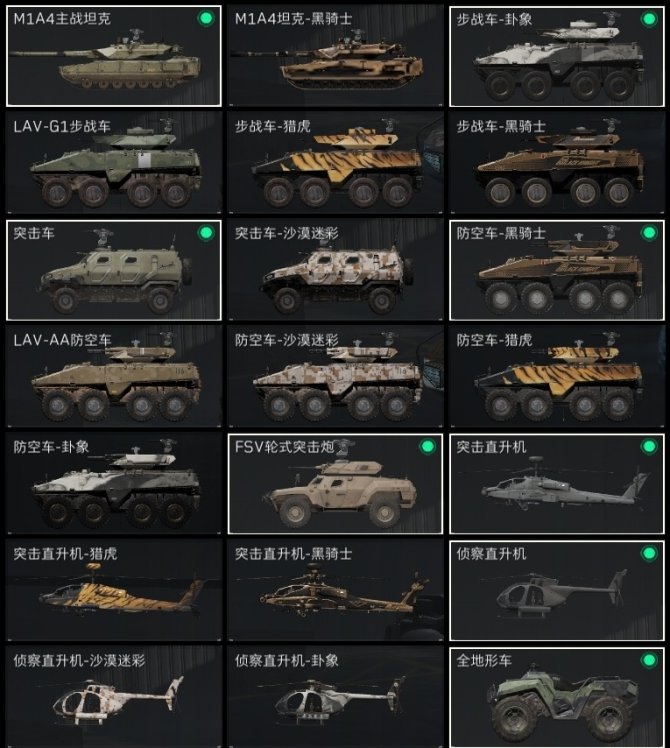Click the green indicator on 突击车

(206, 233)
